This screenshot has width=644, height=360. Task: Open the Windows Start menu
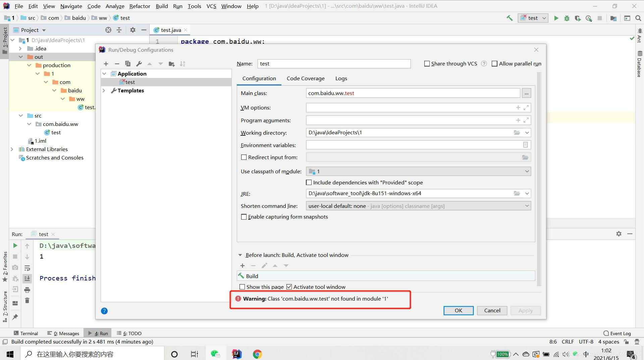(x=10, y=354)
